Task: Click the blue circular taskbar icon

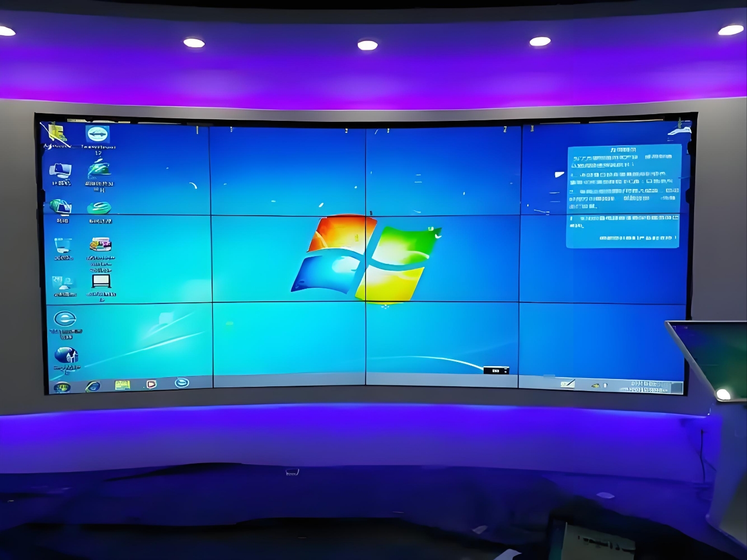Action: click(182, 383)
